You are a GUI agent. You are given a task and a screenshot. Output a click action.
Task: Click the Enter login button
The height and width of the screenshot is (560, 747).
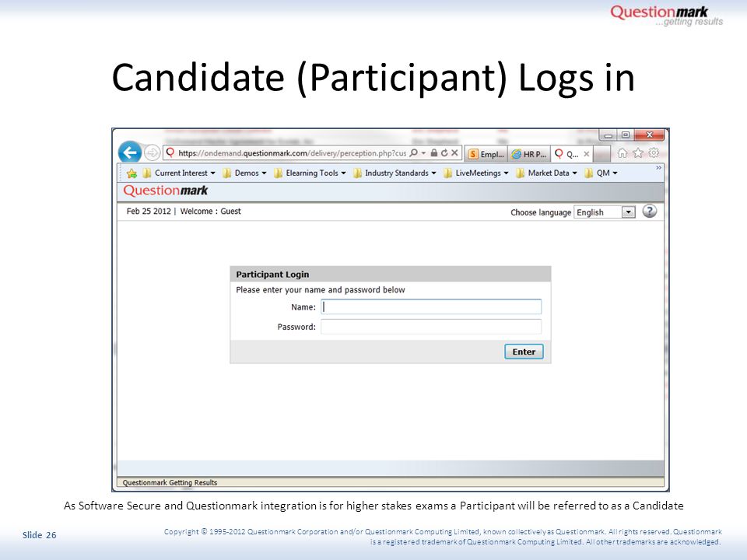tap(524, 352)
